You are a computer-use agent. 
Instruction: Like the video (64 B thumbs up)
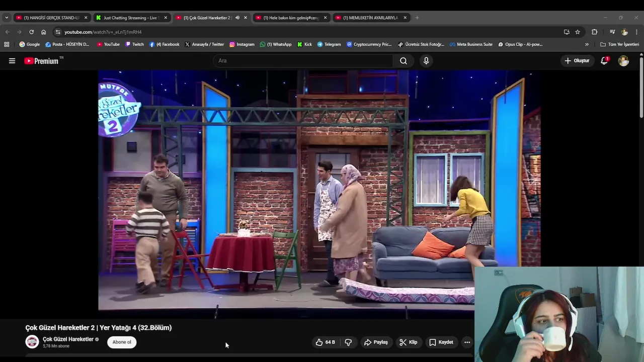[325, 342]
